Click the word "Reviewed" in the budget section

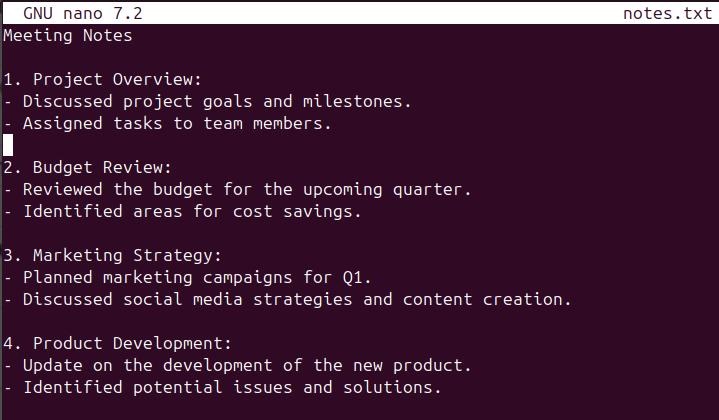pos(62,189)
